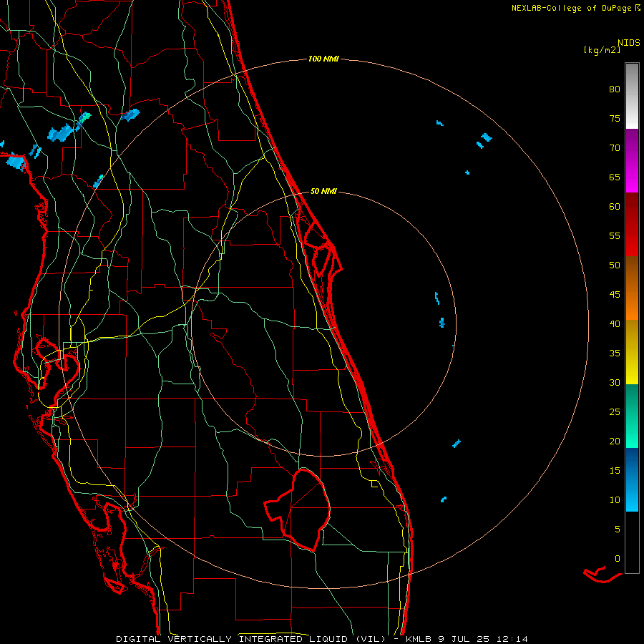The image size is (644, 644).
Task: Select the 20 value on the scale
Action: (x=615, y=441)
